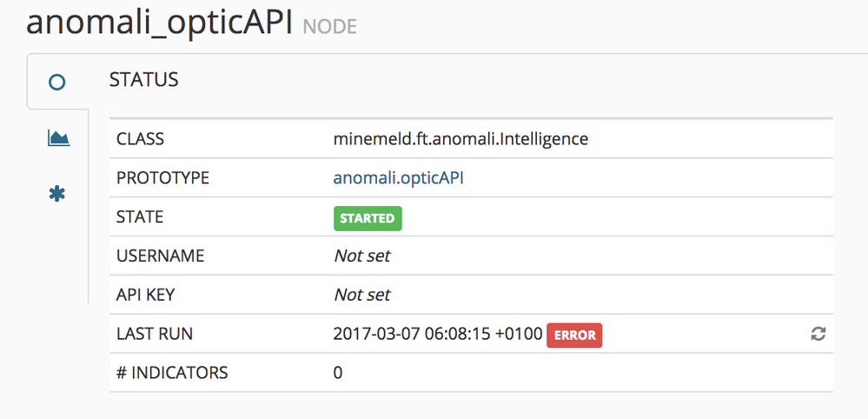The width and height of the screenshot is (868, 419).
Task: Click the red ERROR badge
Action: (x=574, y=335)
